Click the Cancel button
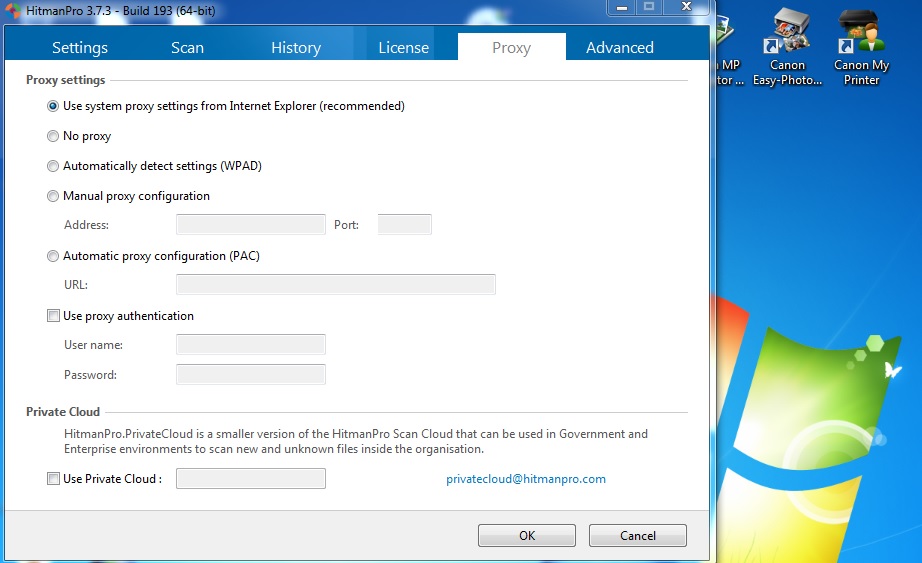 coord(638,535)
